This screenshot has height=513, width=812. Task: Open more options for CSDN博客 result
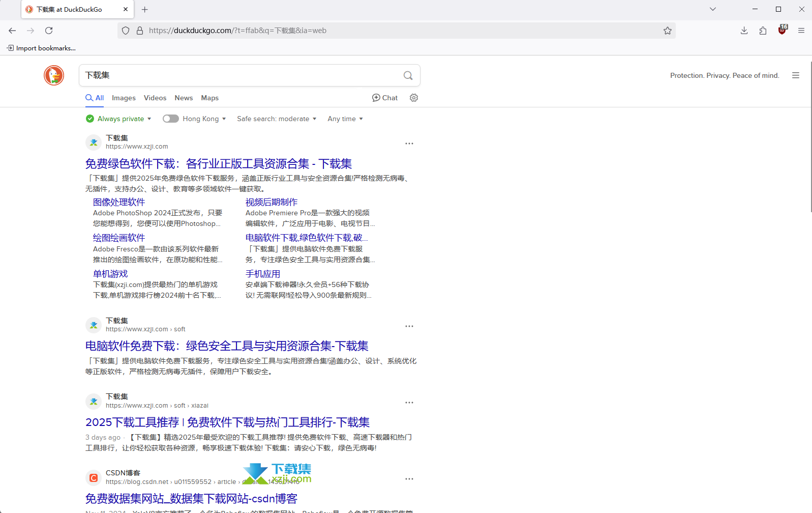[x=409, y=479]
